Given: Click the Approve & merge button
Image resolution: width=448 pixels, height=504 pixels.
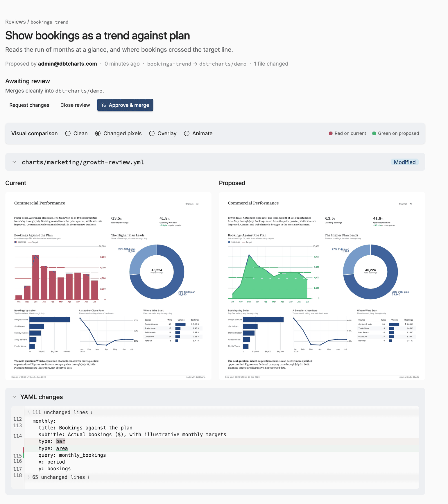Looking at the screenshot, I should pos(125,105).
